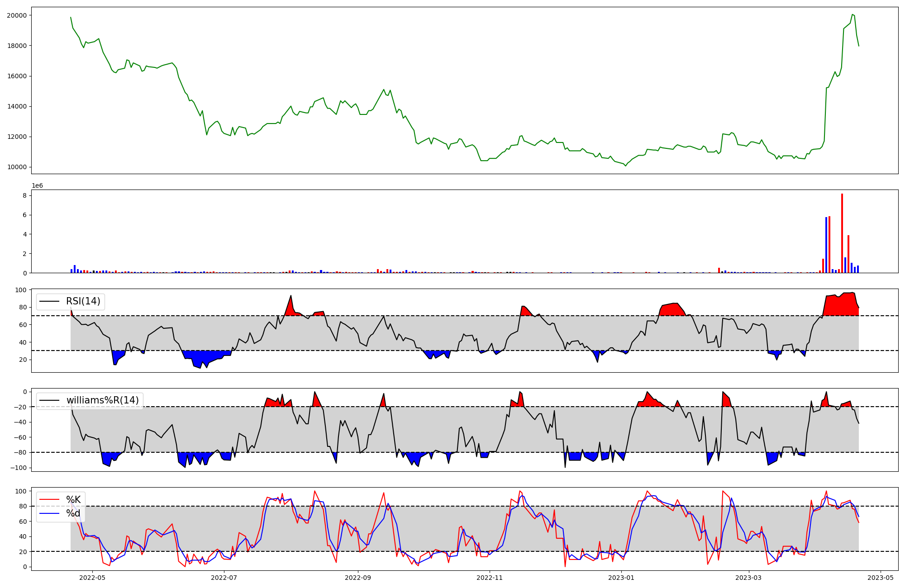Click the 2022-11 x-axis date label
The height and width of the screenshot is (588, 905).
[x=490, y=578]
